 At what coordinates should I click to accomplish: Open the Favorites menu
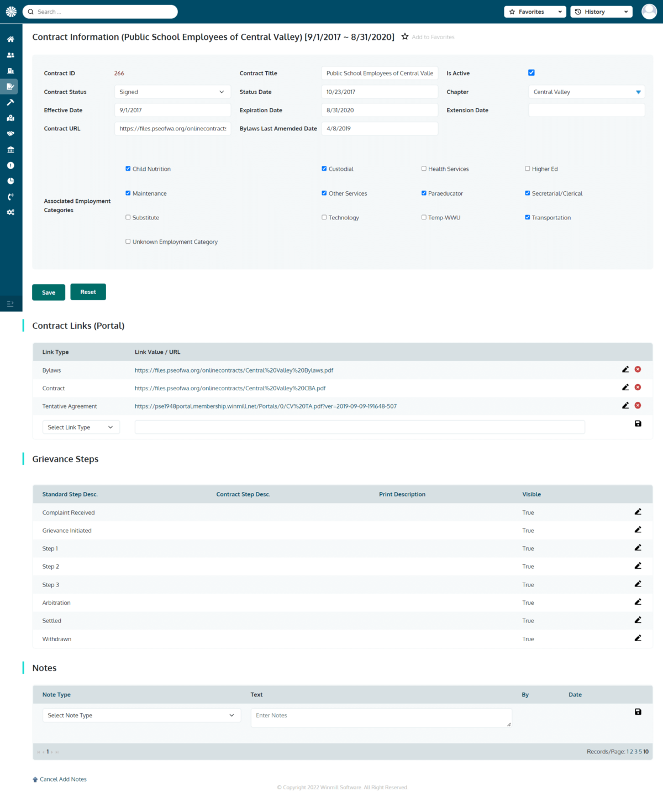[534, 12]
